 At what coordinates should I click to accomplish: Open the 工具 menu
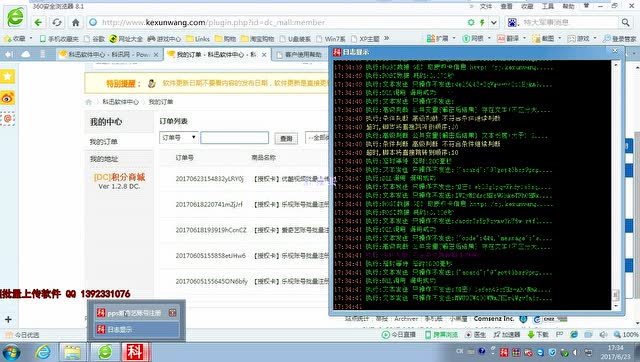[x=547, y=7]
